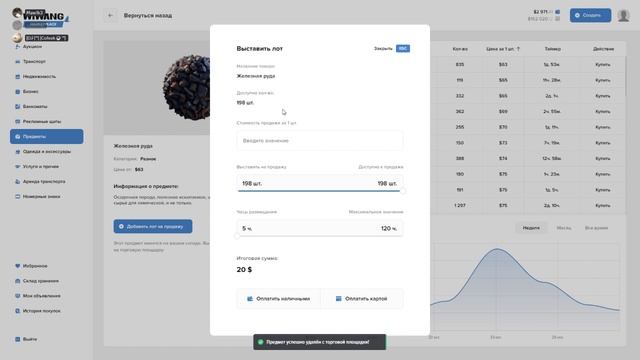640x360 pixels.
Task: Buy the lot with quantity 190
Action: pyautogui.click(x=603, y=174)
